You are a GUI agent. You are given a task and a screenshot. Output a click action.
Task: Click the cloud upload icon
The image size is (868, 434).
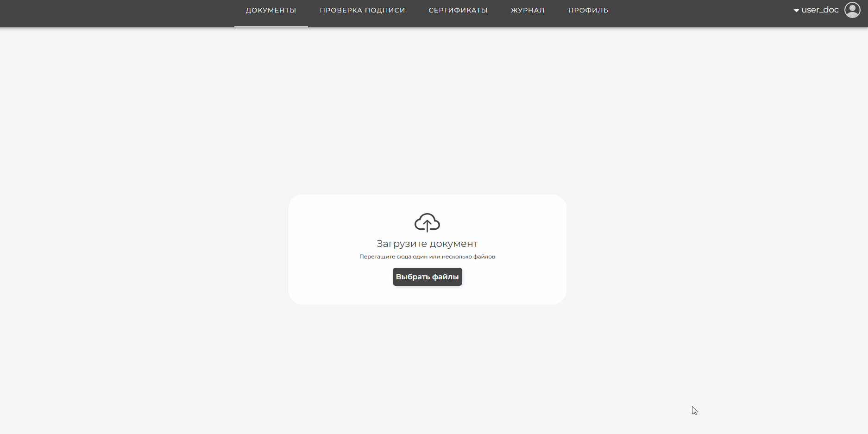[427, 223]
